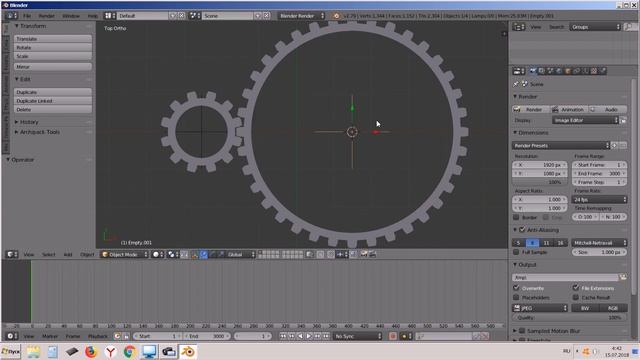This screenshot has height=360, width=640.
Task: Click the pin icon beside Scene
Action: point(516,84)
